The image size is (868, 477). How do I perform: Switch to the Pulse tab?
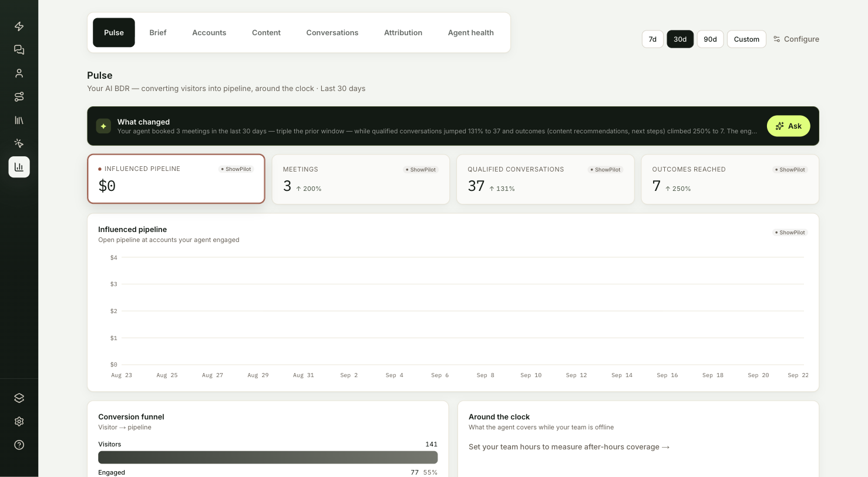click(114, 32)
